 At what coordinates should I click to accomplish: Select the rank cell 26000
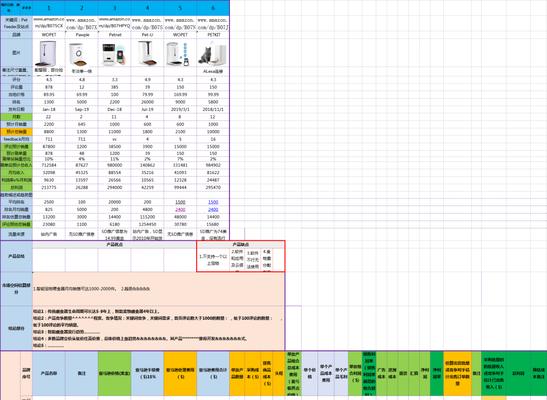tap(147, 102)
